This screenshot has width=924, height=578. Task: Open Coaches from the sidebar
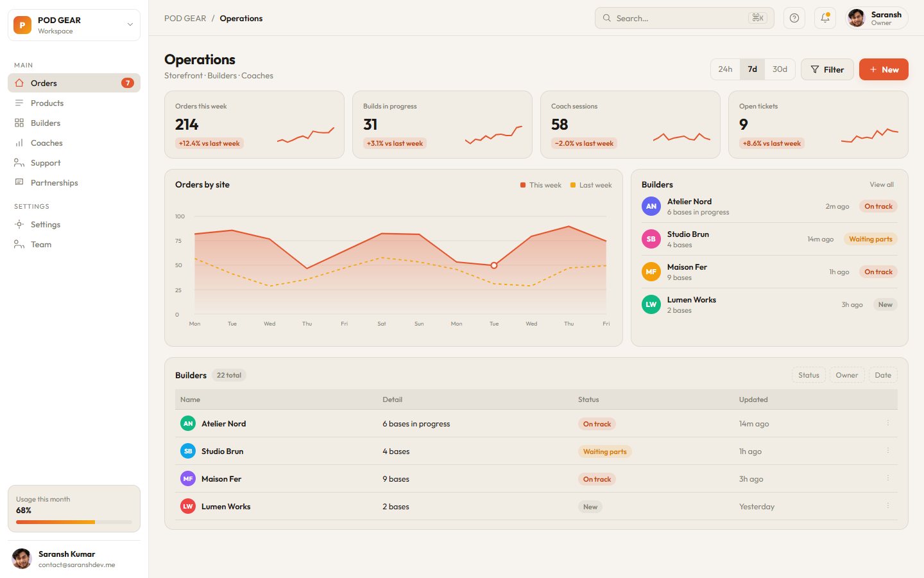(x=74, y=143)
